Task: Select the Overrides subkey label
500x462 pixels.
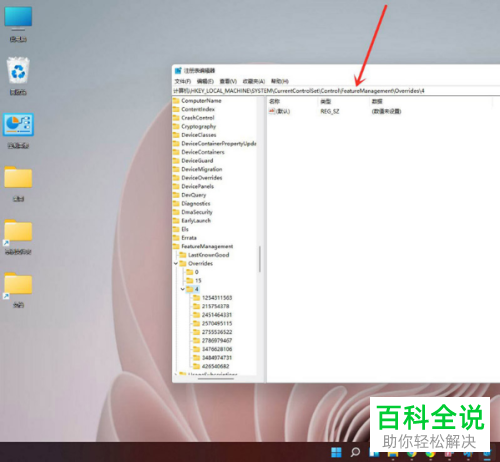Action: [200, 263]
